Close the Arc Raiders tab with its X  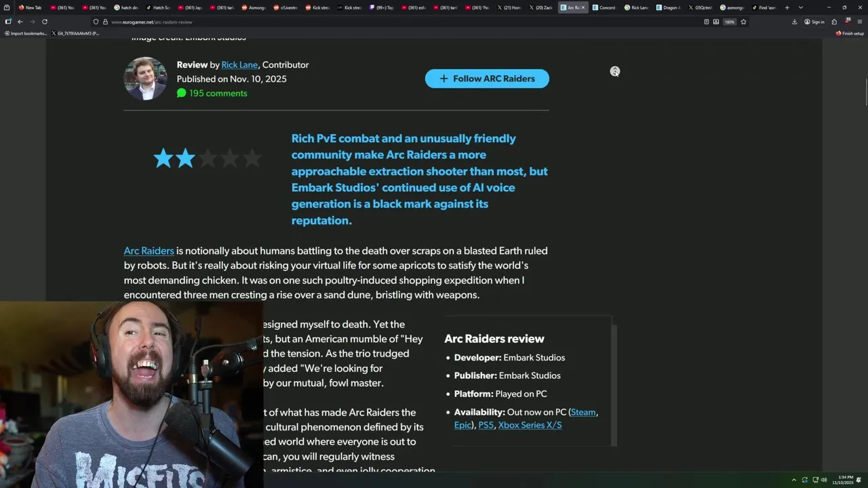(x=583, y=7)
